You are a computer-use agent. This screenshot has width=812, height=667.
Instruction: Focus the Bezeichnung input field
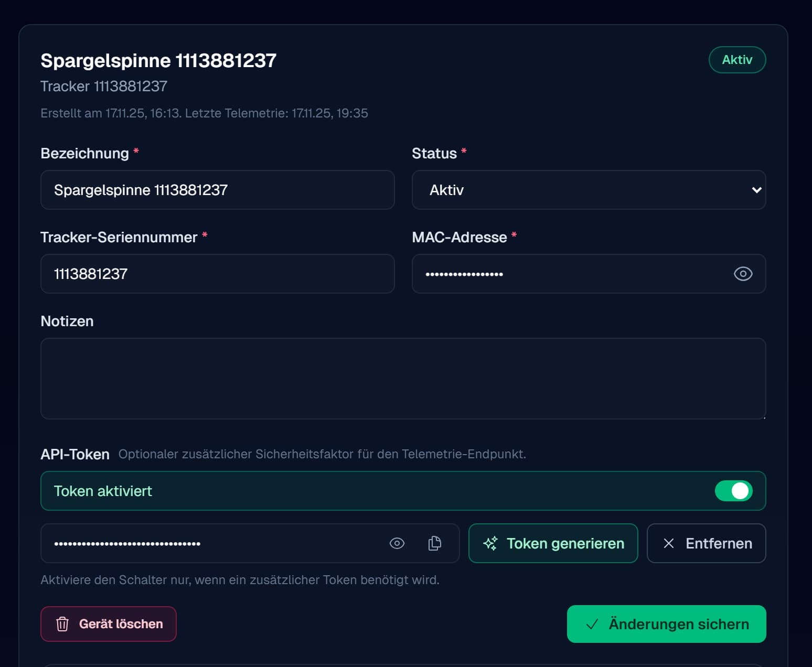[x=218, y=190]
